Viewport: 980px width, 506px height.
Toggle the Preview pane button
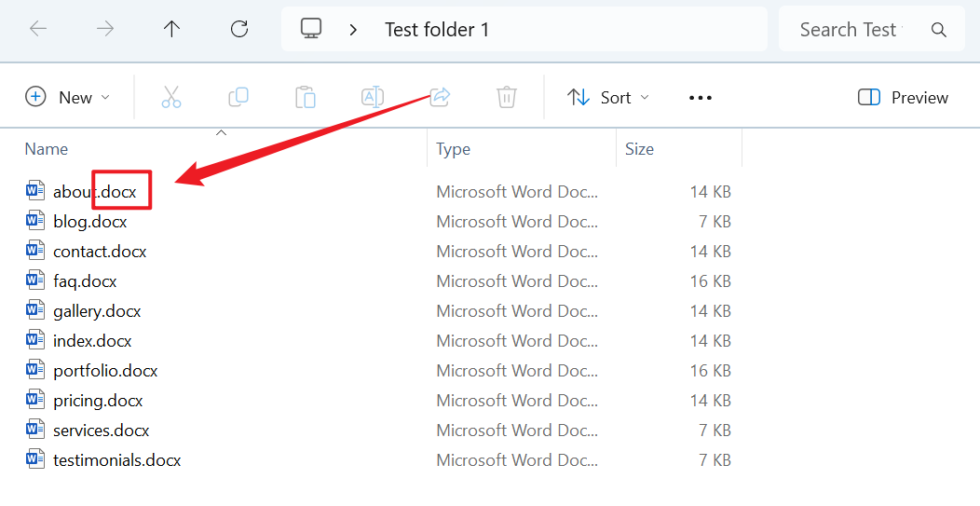click(903, 98)
